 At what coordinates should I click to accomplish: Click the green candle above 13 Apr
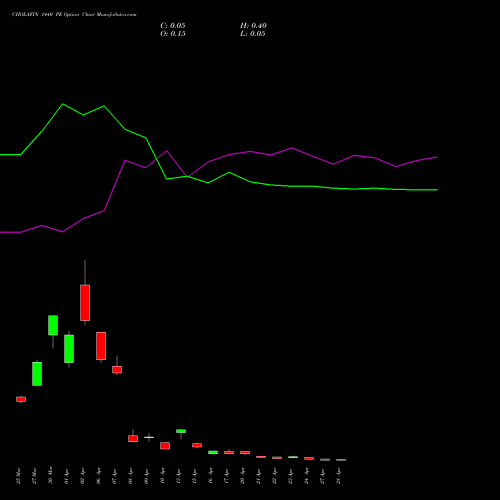[x=181, y=431]
